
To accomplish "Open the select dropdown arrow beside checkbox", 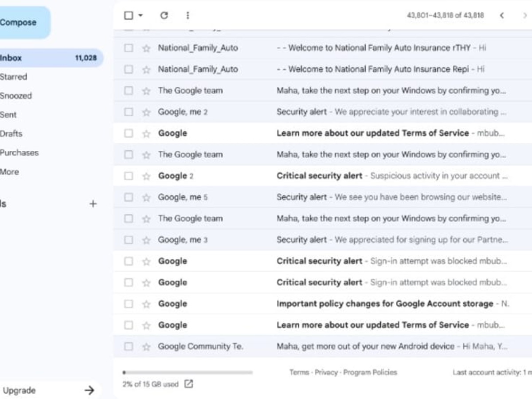I will click(141, 16).
